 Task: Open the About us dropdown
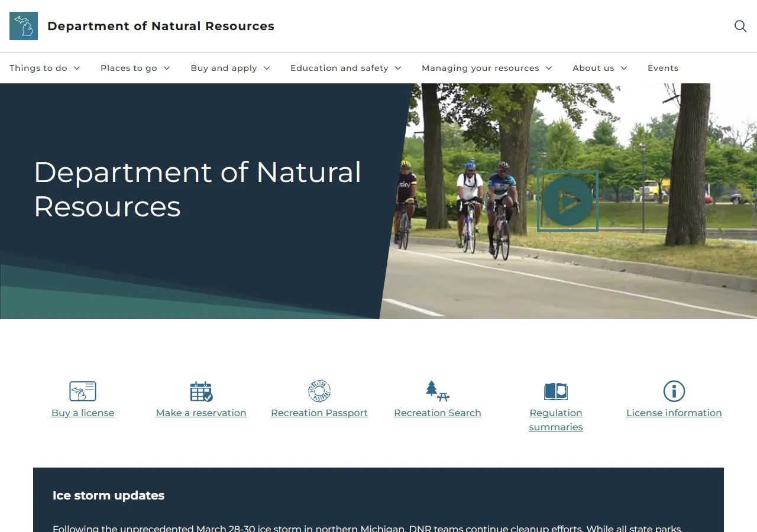599,68
